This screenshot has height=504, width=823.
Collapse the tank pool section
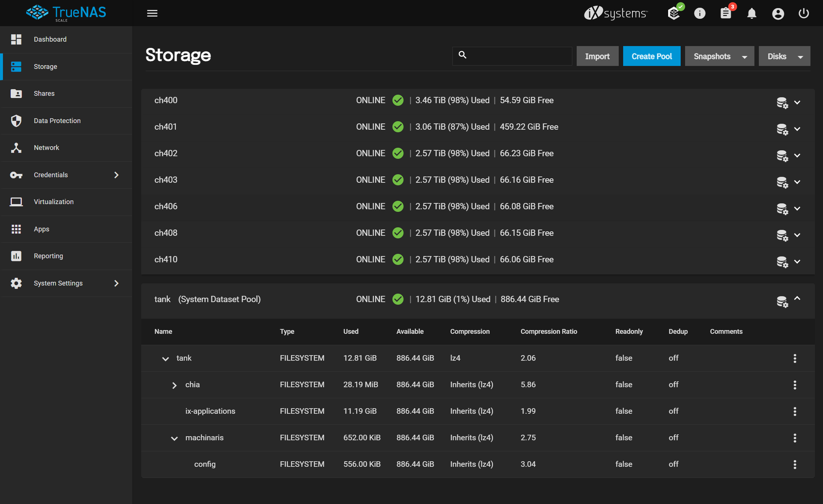tap(797, 298)
